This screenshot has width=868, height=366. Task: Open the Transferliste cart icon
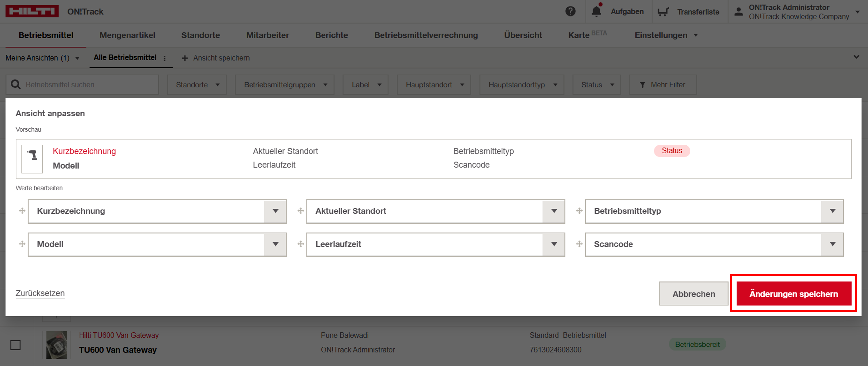click(663, 12)
